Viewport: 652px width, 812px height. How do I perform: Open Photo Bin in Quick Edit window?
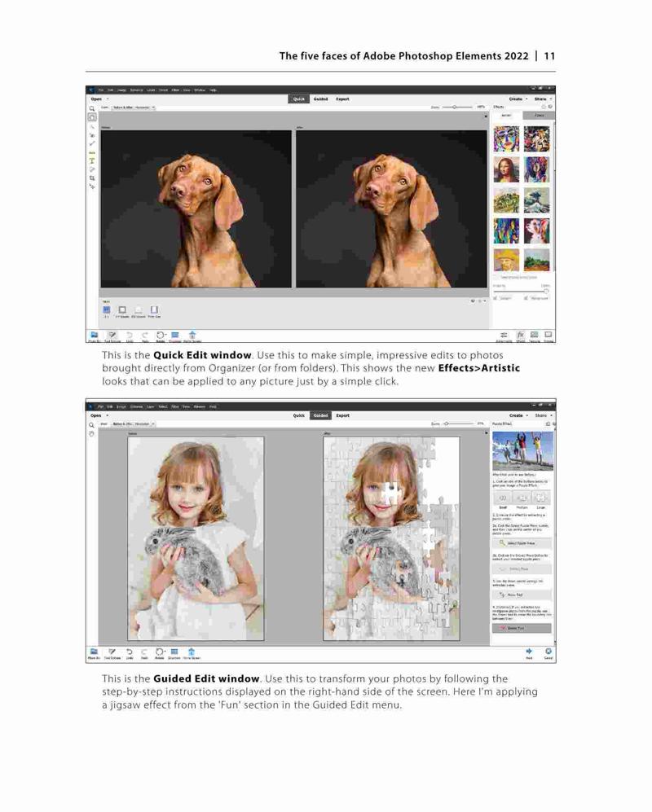coord(94,336)
